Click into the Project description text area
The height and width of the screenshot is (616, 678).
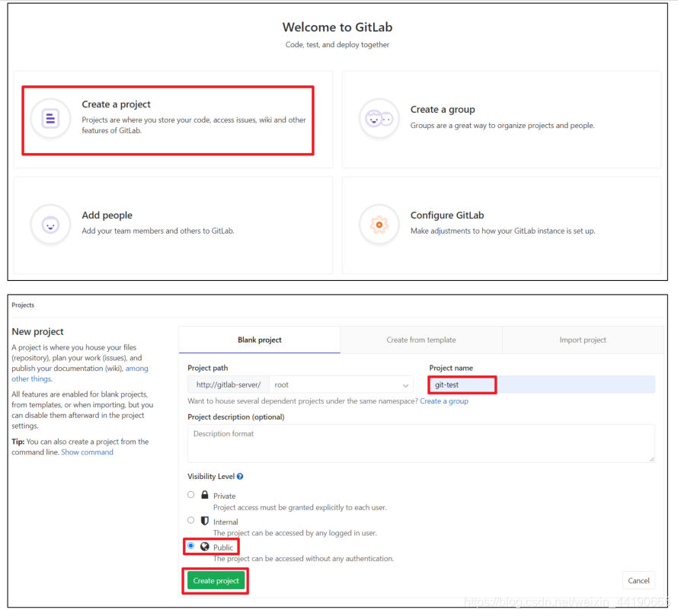coord(421,443)
